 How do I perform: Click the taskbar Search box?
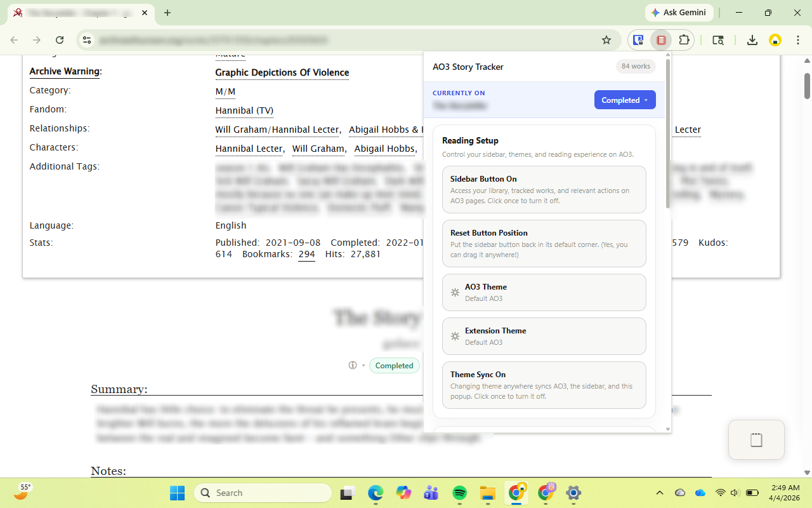tap(263, 493)
